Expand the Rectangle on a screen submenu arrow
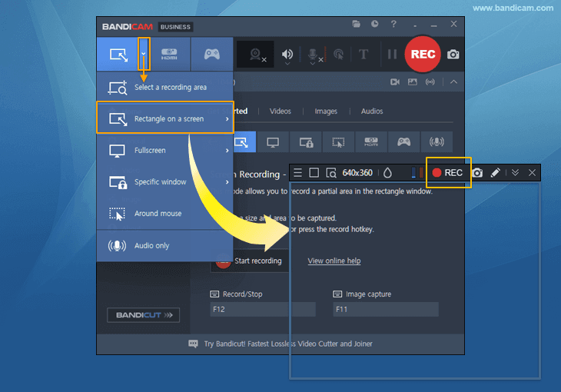Viewport: 561px width, 392px height. pyautogui.click(x=227, y=119)
